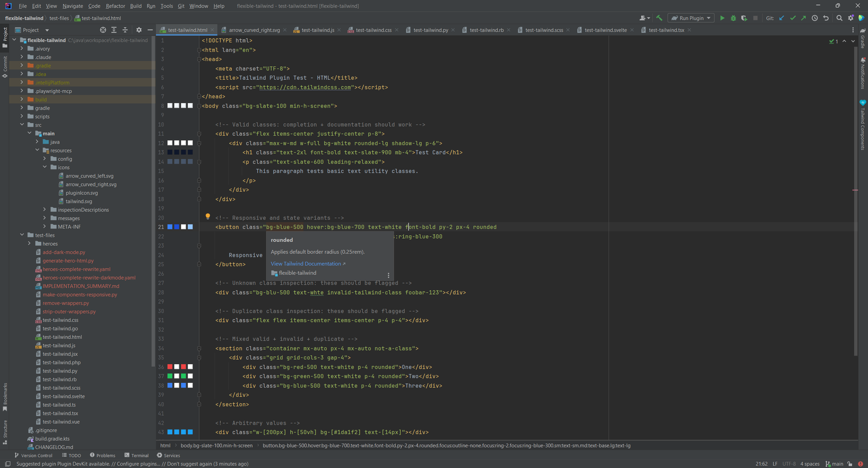Show Git history clock icon
This screenshot has width=868, height=468.
(x=815, y=18)
